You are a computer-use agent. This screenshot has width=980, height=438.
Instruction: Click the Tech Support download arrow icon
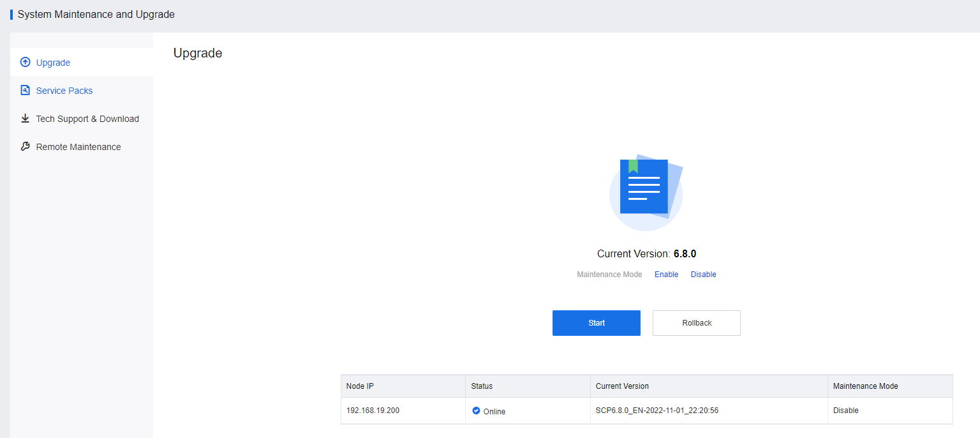point(26,119)
